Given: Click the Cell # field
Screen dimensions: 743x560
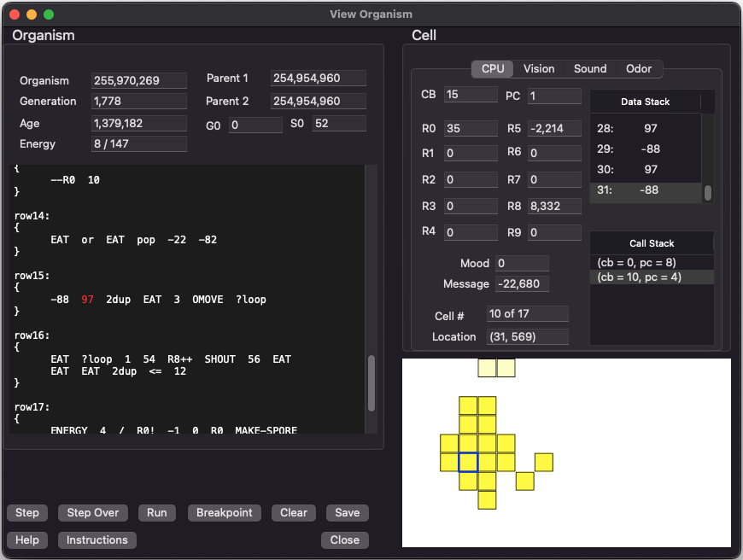Looking at the screenshot, I should tap(528, 313).
